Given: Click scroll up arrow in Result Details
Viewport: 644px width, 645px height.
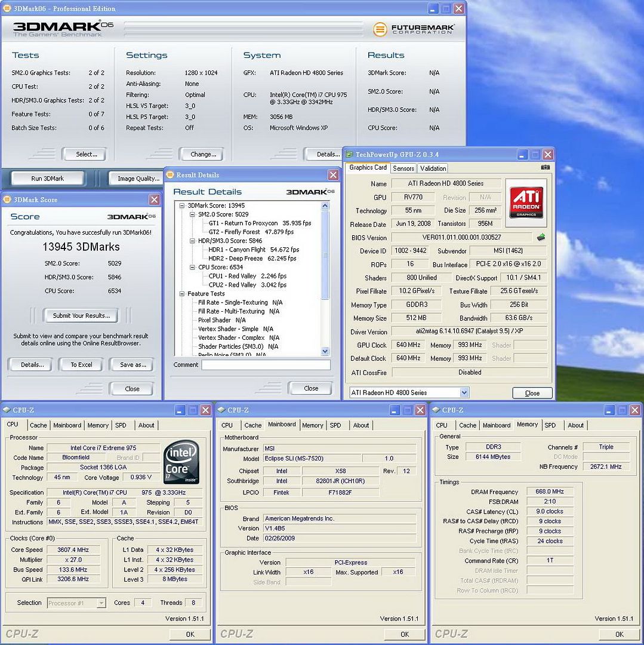Looking at the screenshot, I should click(325, 205).
